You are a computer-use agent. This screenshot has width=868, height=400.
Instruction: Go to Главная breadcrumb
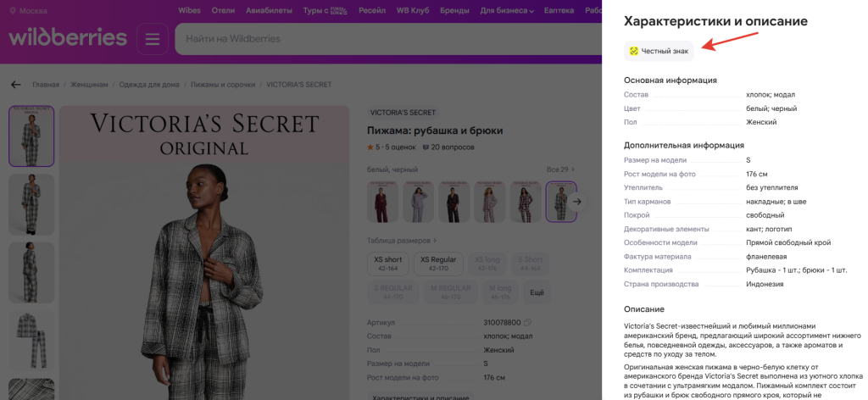click(46, 85)
